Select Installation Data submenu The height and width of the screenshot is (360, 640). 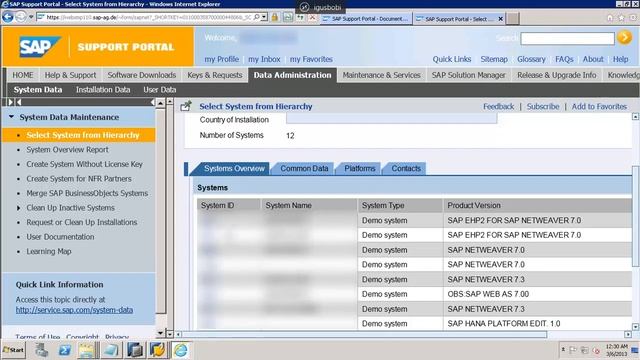tap(103, 90)
